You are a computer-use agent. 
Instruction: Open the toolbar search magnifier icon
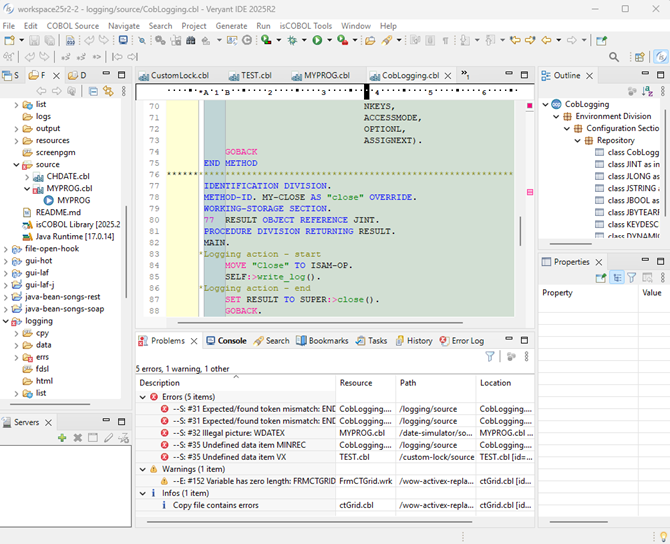(x=614, y=58)
